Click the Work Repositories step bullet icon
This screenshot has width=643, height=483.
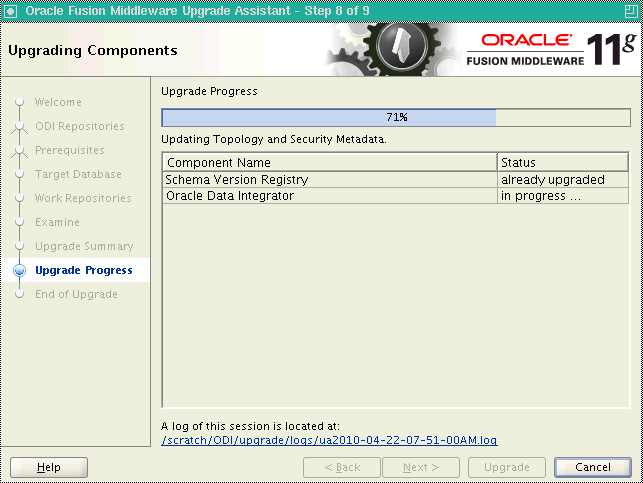click(19, 198)
